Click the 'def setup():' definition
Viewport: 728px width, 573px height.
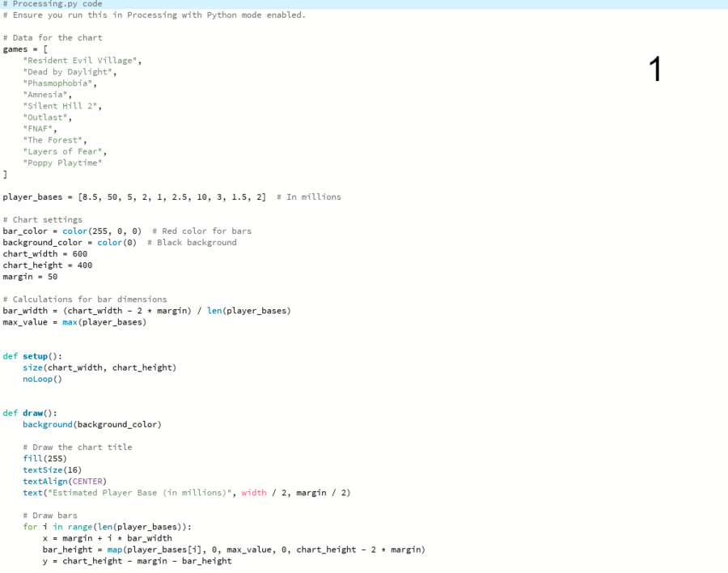(32, 356)
